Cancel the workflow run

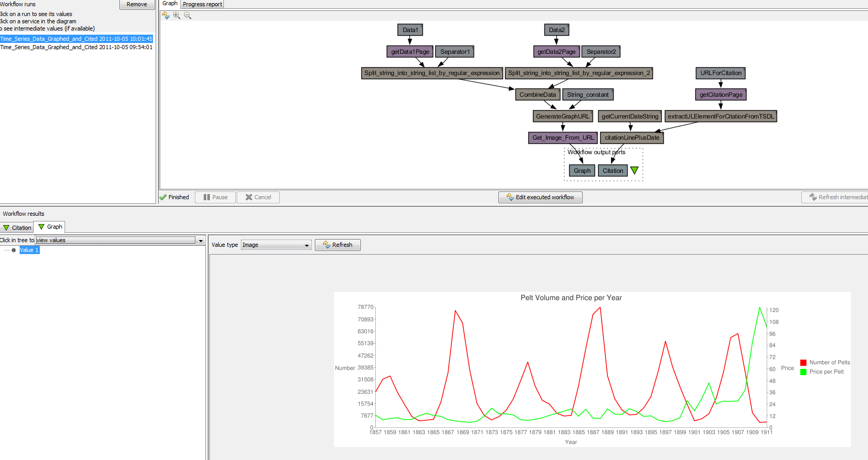(258, 197)
